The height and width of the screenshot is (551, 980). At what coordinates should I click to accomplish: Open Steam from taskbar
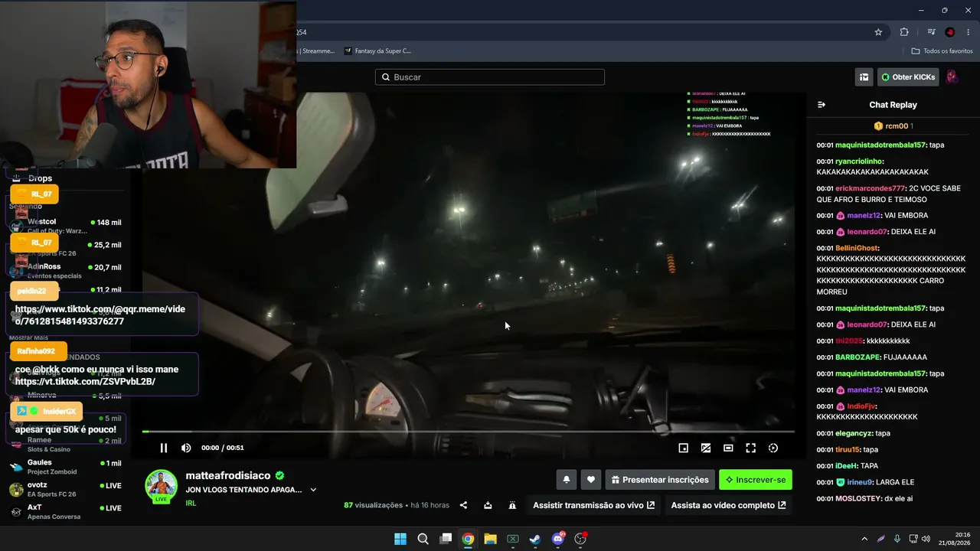point(535,539)
